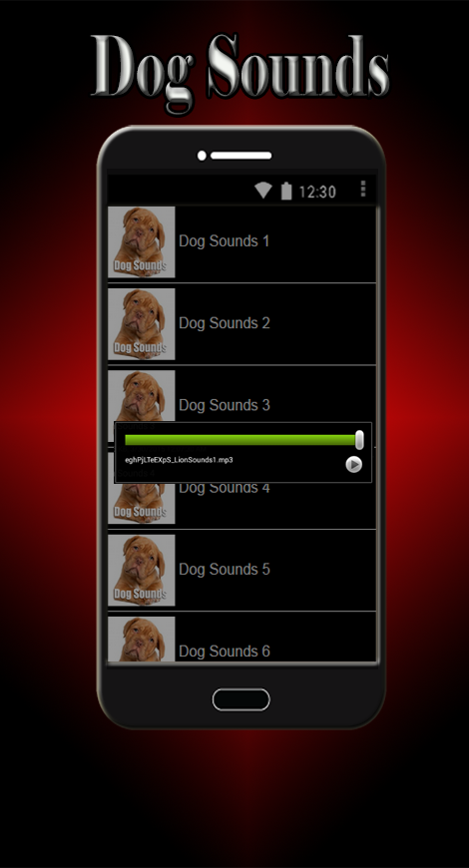Tap the puppy thumbnail for Dog Sounds 5
The width and height of the screenshot is (469, 868).
(142, 570)
